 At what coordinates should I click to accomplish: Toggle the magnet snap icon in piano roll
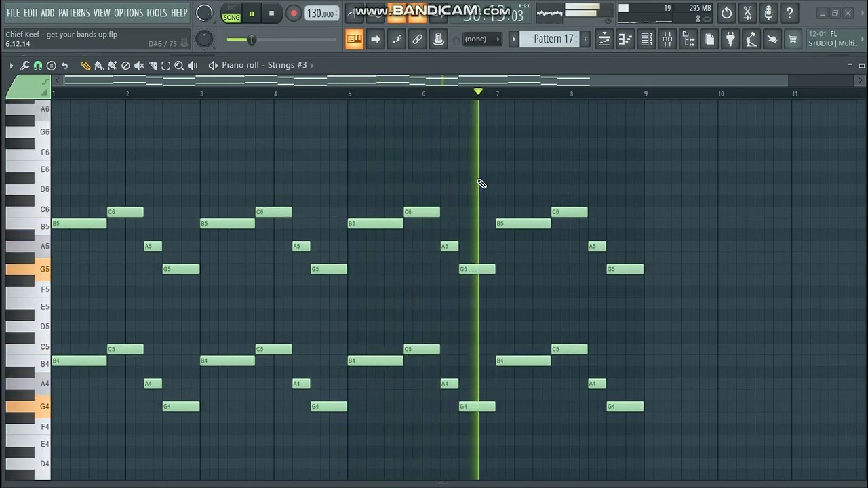(38, 66)
